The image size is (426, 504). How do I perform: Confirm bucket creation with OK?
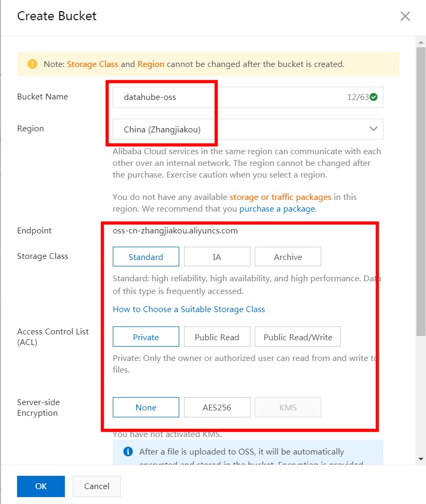point(40,486)
